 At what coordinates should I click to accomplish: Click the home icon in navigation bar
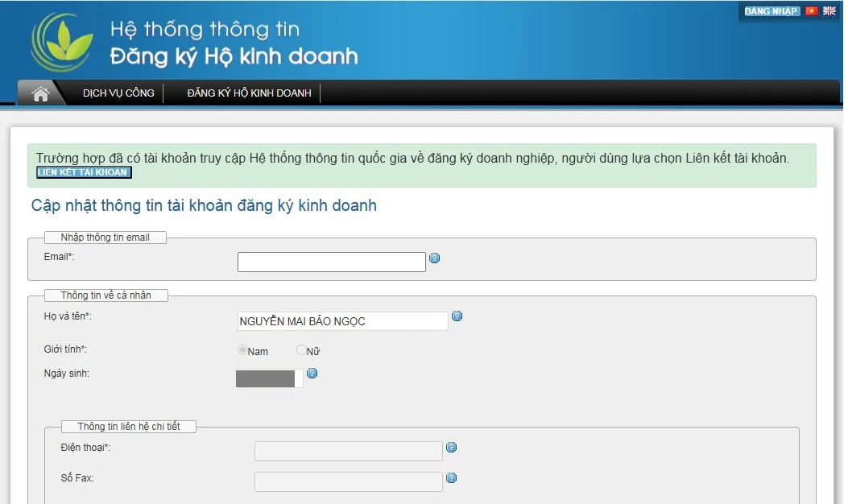pyautogui.click(x=40, y=93)
